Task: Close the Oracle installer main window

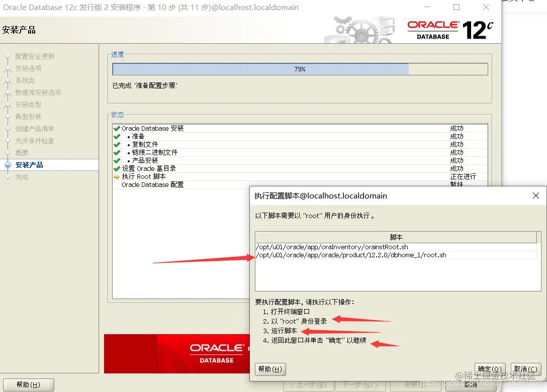Action: [486, 7]
